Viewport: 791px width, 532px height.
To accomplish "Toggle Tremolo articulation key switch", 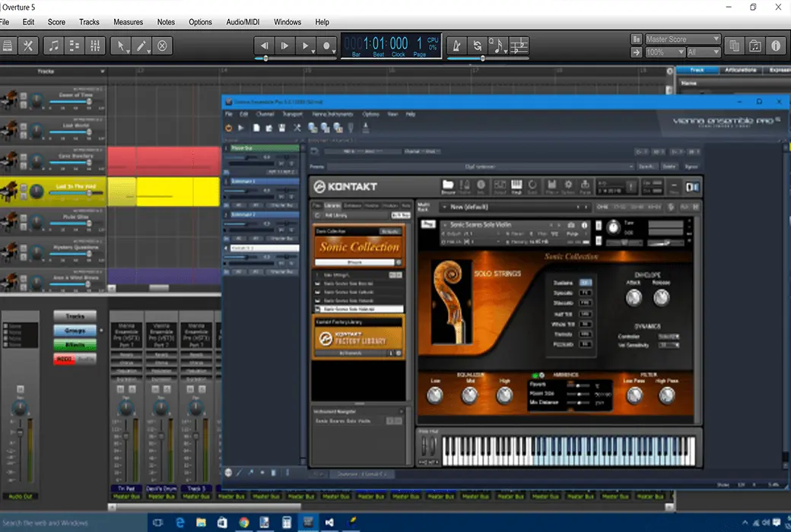I will click(x=585, y=334).
